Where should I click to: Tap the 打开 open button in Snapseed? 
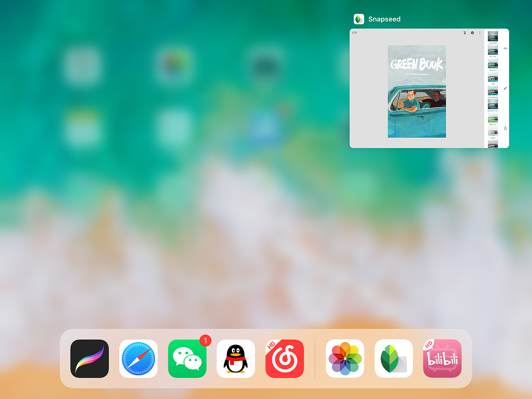355,33
